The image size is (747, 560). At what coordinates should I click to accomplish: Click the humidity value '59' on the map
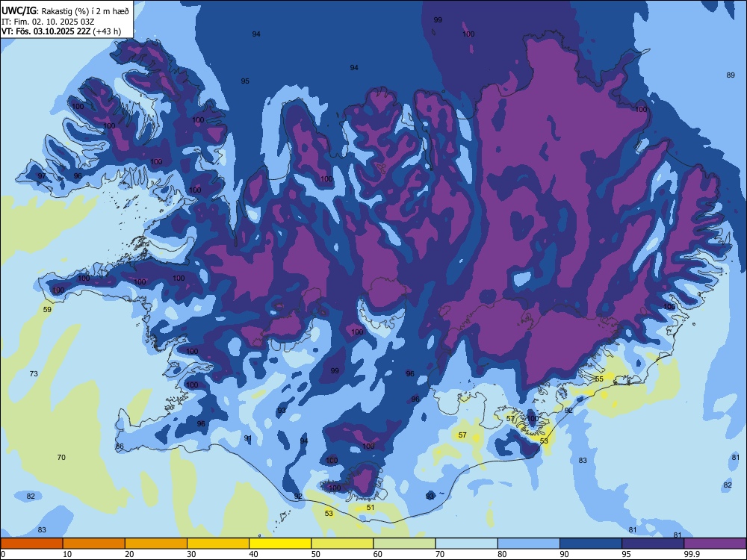(47, 310)
